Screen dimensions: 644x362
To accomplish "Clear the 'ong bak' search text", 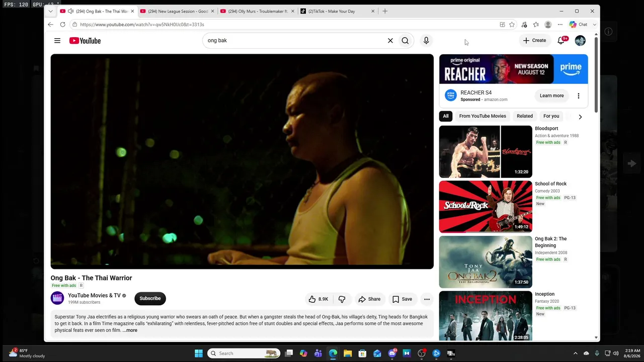I will pos(390,41).
